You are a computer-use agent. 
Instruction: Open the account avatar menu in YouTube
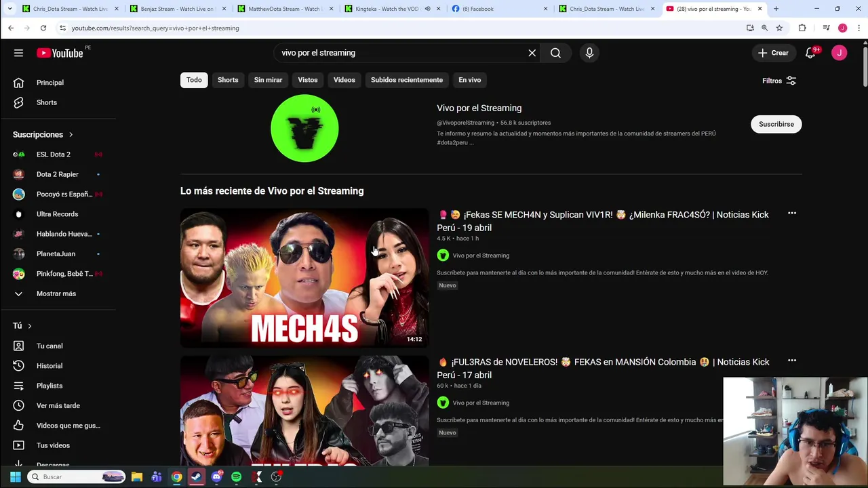pos(840,53)
